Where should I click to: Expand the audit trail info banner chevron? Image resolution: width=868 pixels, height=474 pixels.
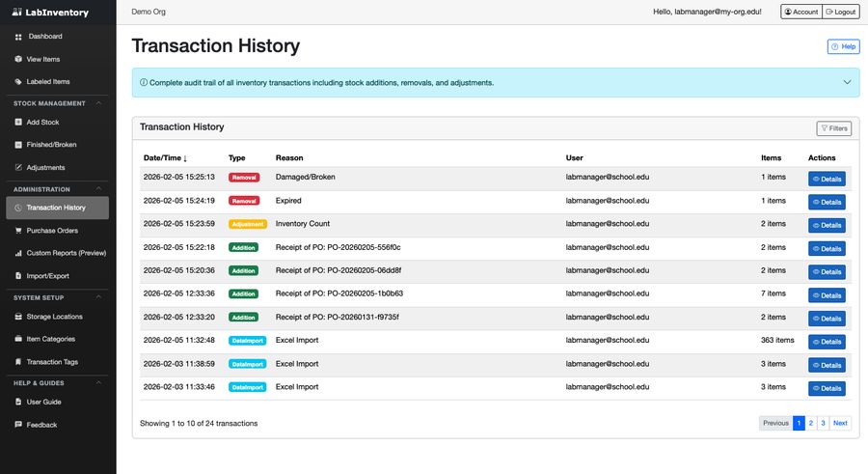pyautogui.click(x=847, y=82)
